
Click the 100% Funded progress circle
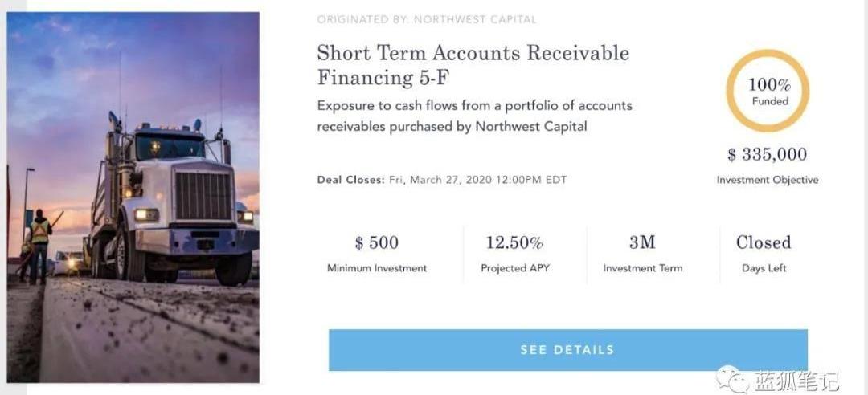[x=768, y=92]
